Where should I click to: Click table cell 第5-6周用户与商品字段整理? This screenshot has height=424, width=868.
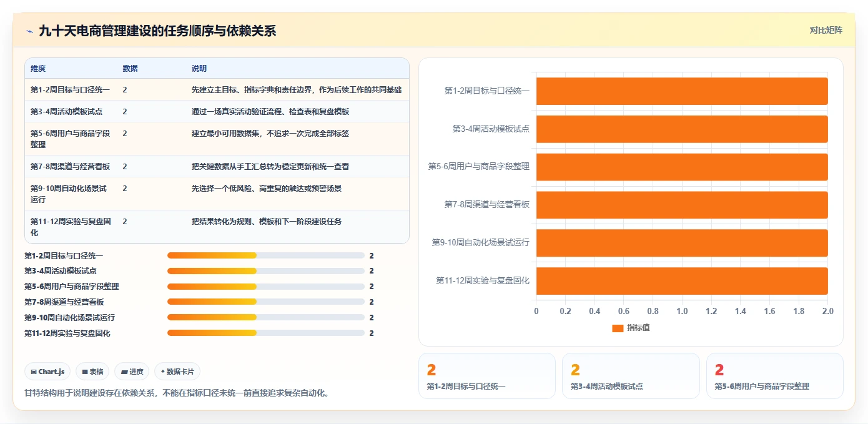click(70, 139)
